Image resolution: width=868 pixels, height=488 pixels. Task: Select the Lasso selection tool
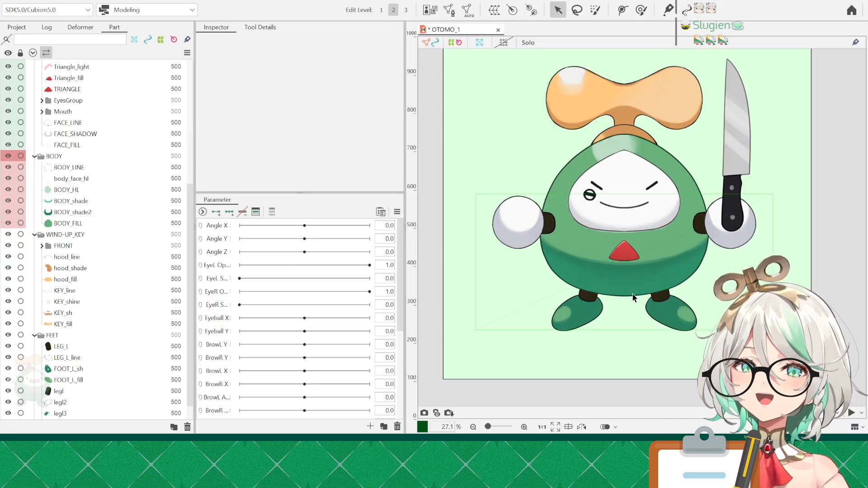577,10
